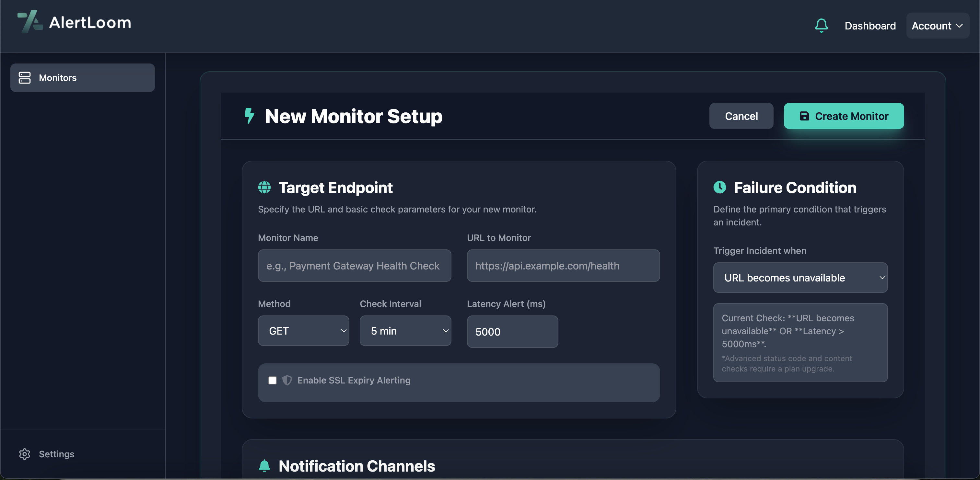This screenshot has width=980, height=480.
Task: Click the Monitors server icon in sidebar
Action: (25, 78)
